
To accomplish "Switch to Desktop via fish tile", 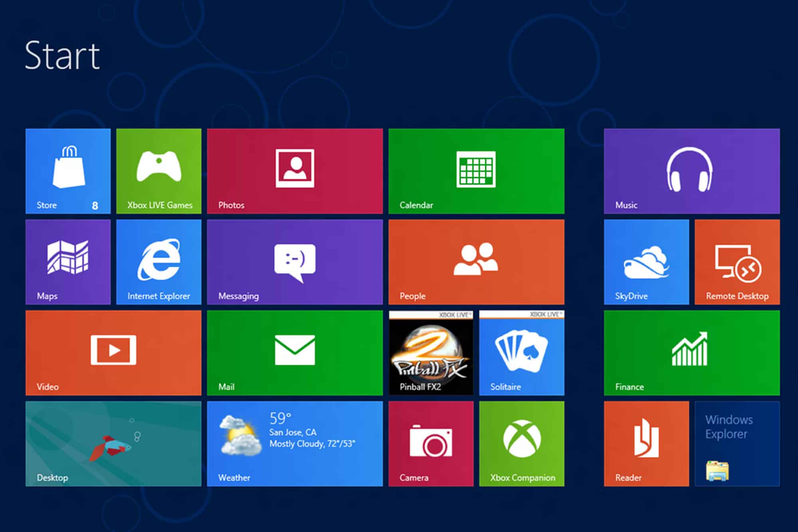I will [x=113, y=443].
